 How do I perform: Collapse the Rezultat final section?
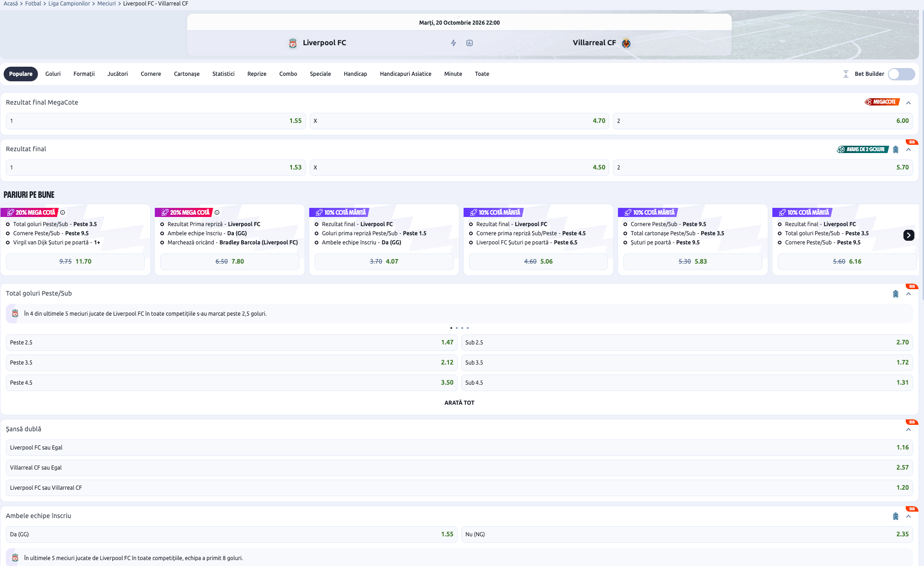[908, 149]
